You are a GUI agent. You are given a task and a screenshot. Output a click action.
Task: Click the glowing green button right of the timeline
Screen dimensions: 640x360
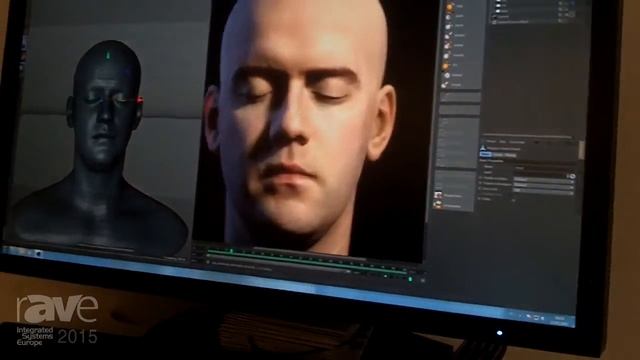[x=410, y=279]
